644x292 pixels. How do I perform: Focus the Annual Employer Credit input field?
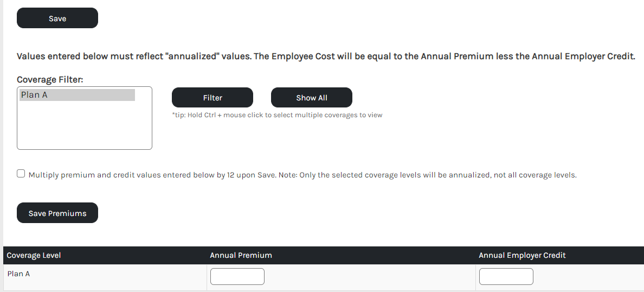(506, 276)
